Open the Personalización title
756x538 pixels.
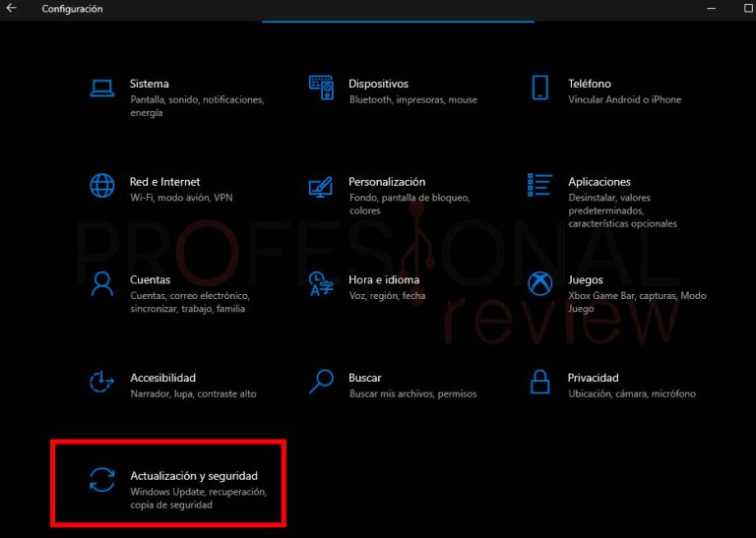[x=387, y=182]
